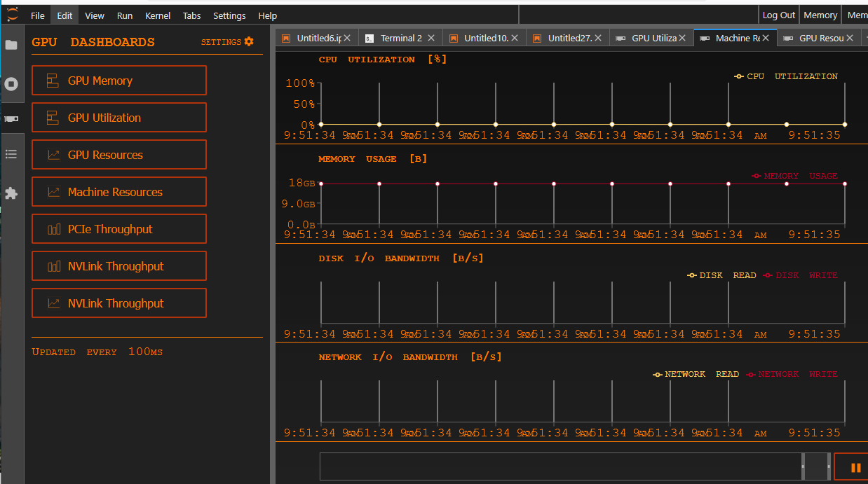Open the file browser sidebar icon
Screen dimensions: 868x484
[x=11, y=45]
